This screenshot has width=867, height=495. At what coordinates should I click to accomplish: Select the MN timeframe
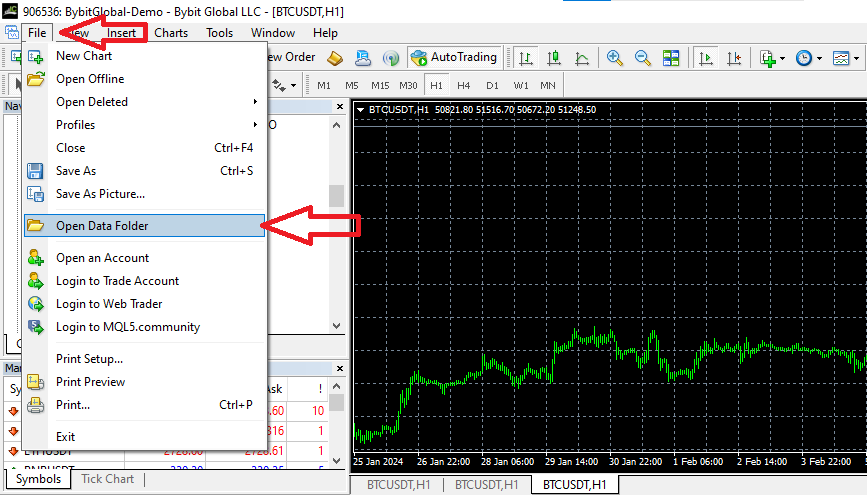(548, 86)
